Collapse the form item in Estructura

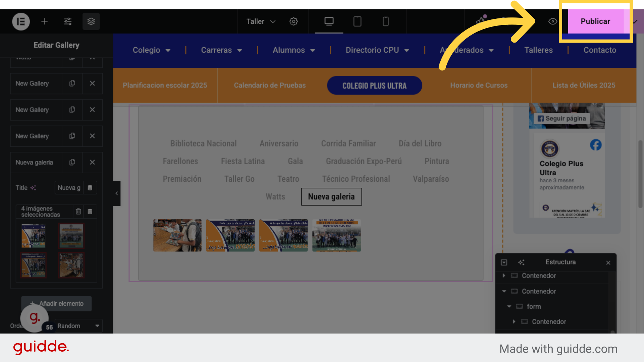(509, 306)
